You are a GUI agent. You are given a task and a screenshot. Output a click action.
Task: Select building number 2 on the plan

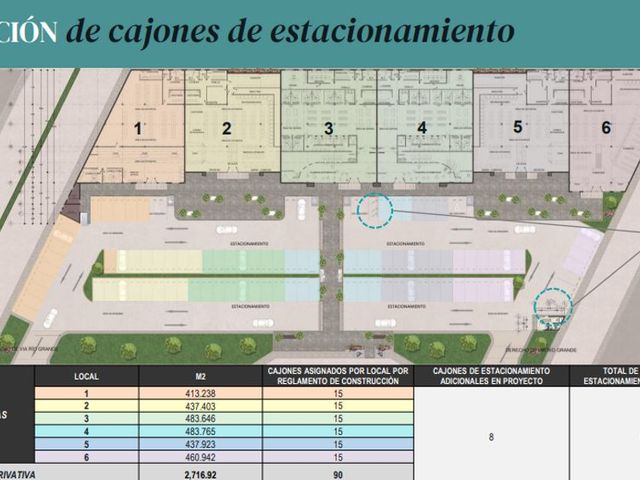(x=227, y=129)
